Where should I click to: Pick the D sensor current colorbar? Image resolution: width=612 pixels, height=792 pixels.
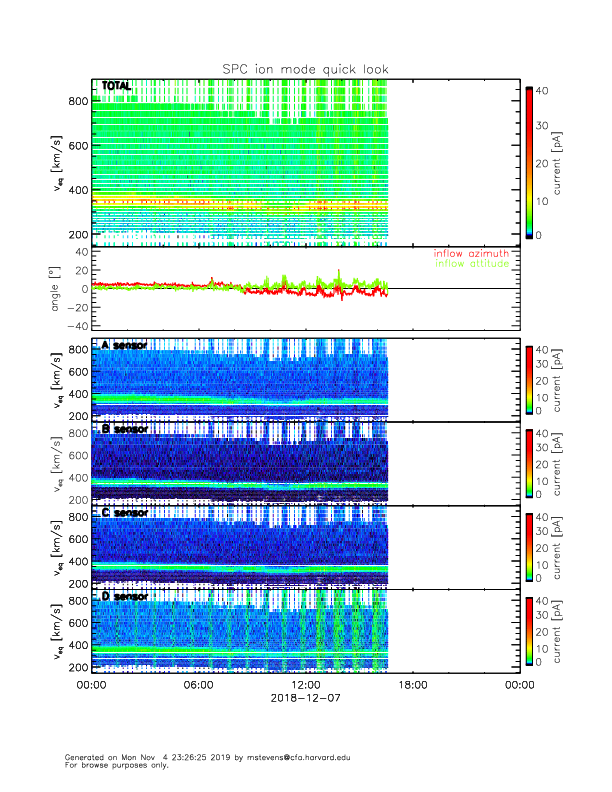click(529, 630)
